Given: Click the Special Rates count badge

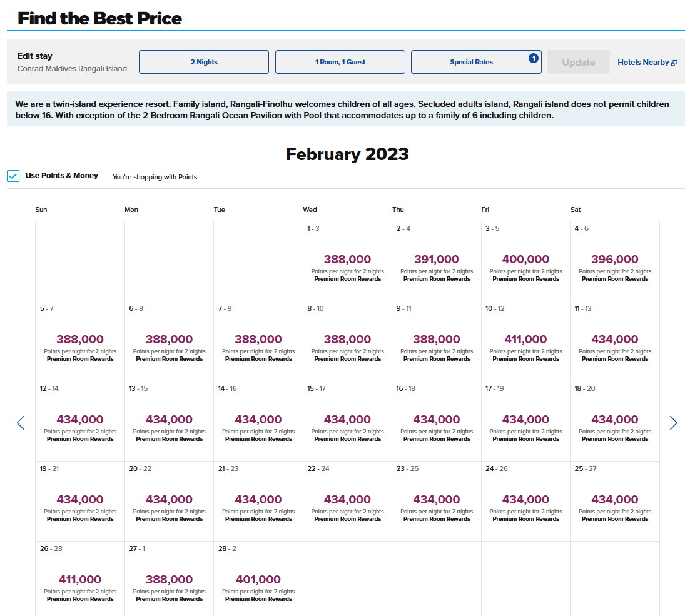Looking at the screenshot, I should coord(533,58).
